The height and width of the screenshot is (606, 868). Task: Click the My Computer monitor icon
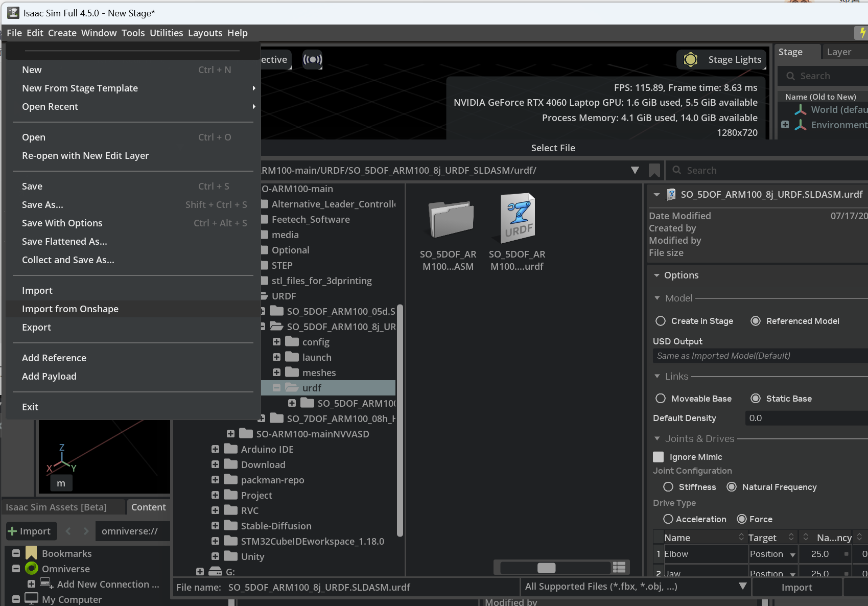pos(32,599)
